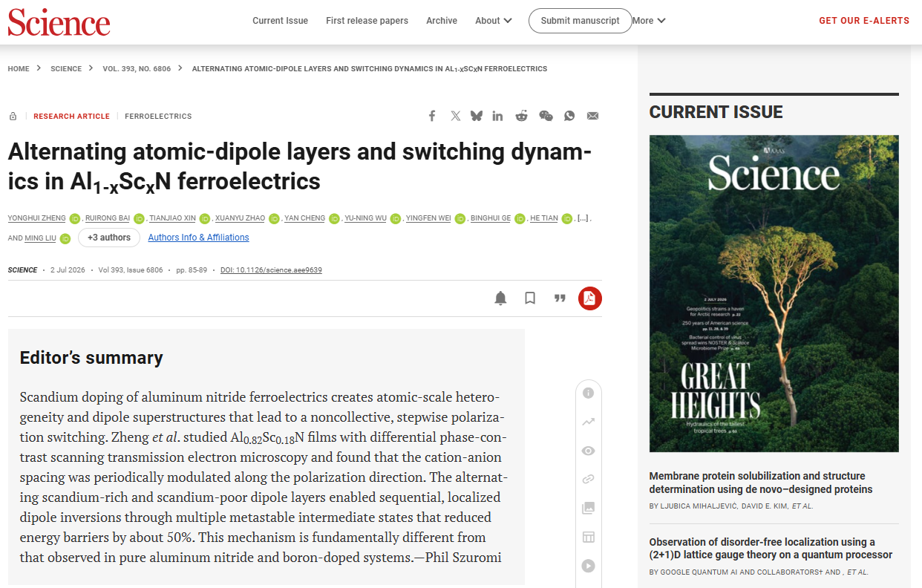Share article on Reddit
The height and width of the screenshot is (588, 922).
(x=522, y=116)
